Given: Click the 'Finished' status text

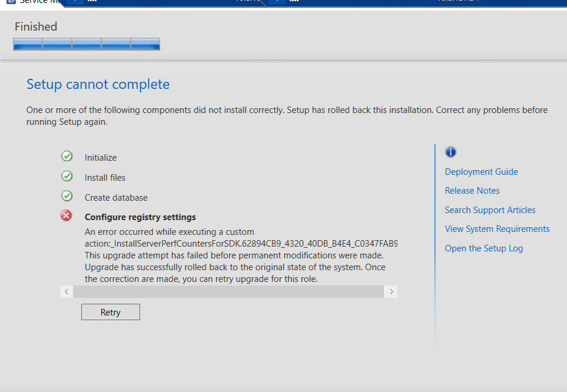Looking at the screenshot, I should pyautogui.click(x=36, y=26).
